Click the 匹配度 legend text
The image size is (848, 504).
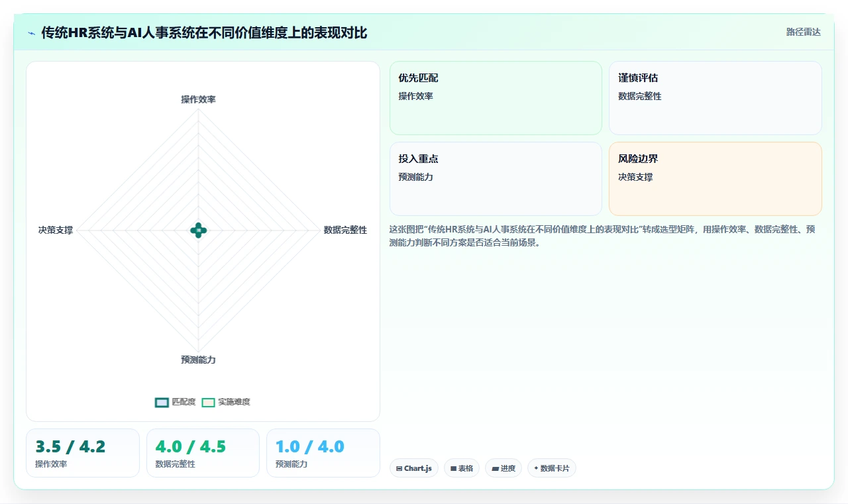[x=184, y=402]
